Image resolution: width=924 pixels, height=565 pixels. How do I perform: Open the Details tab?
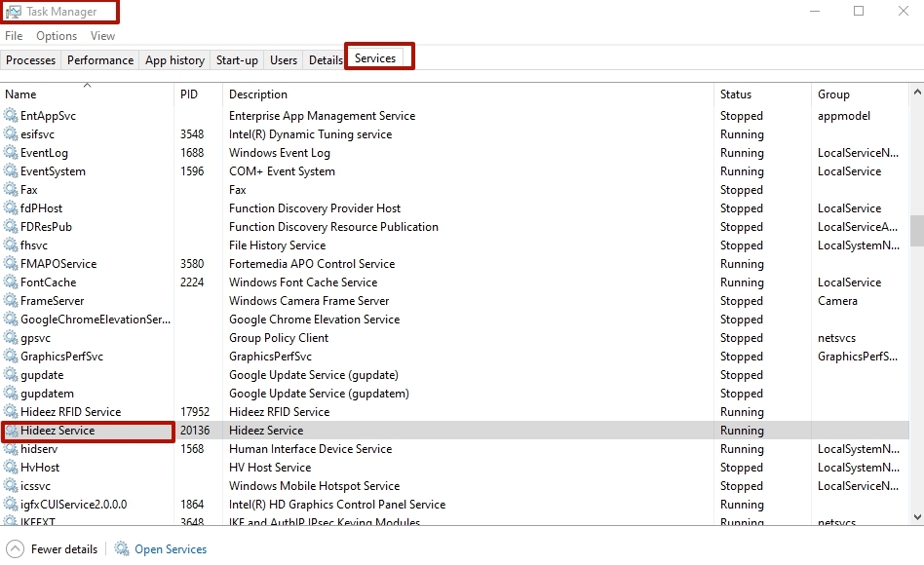click(x=326, y=60)
